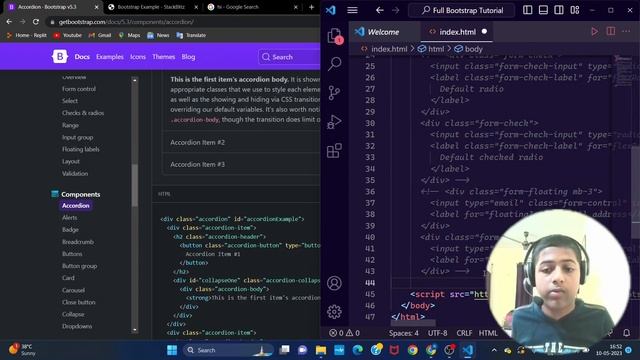The image size is (640, 360).
Task: Open the Run and Debug icon
Action: point(334,122)
